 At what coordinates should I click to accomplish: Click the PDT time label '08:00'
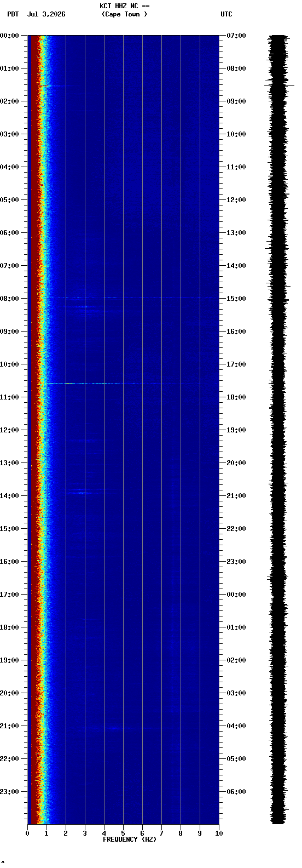(9, 299)
